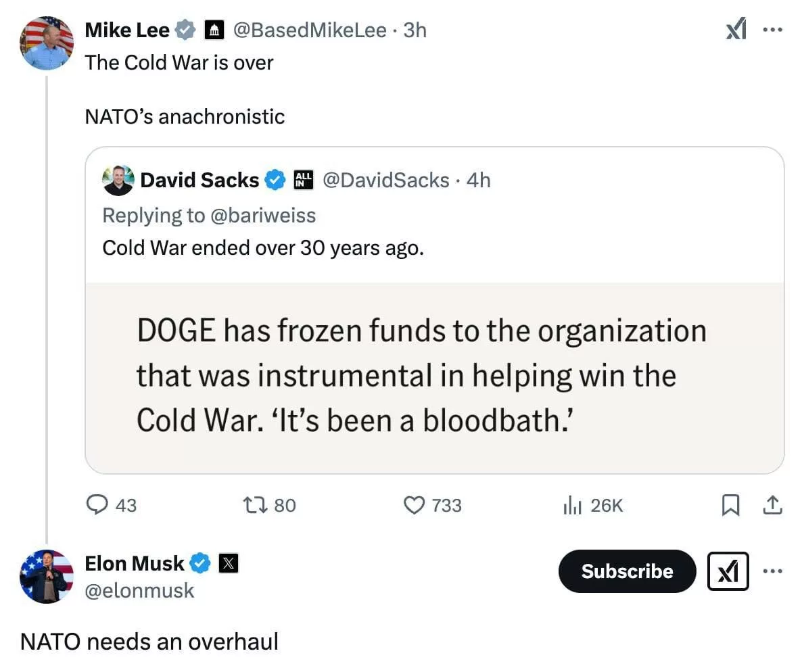
Task: View analytics for the 26K views post
Action: coord(572,505)
